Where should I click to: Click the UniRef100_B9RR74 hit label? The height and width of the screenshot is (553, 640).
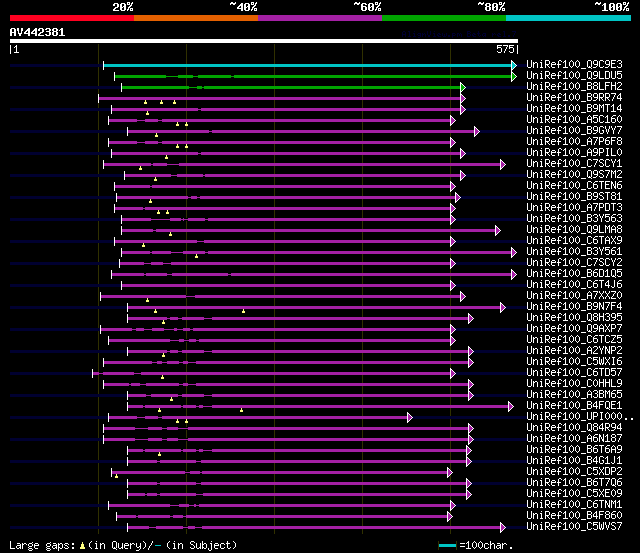[x=574, y=98]
